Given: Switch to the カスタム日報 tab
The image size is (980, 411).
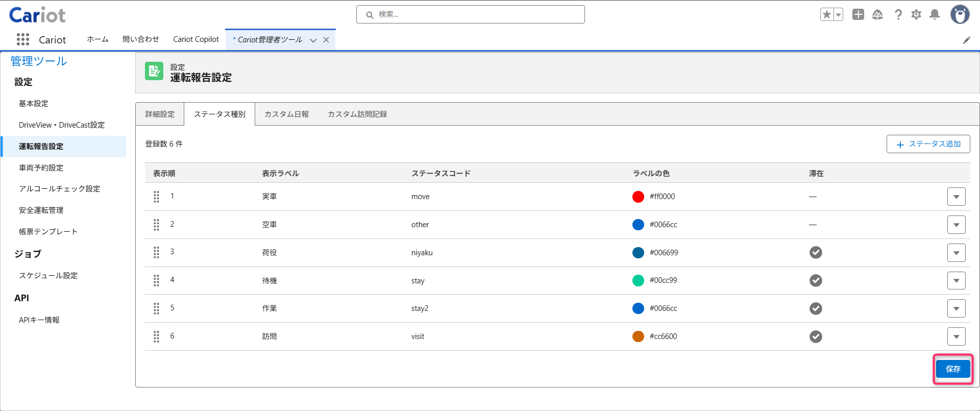Looking at the screenshot, I should coord(286,114).
